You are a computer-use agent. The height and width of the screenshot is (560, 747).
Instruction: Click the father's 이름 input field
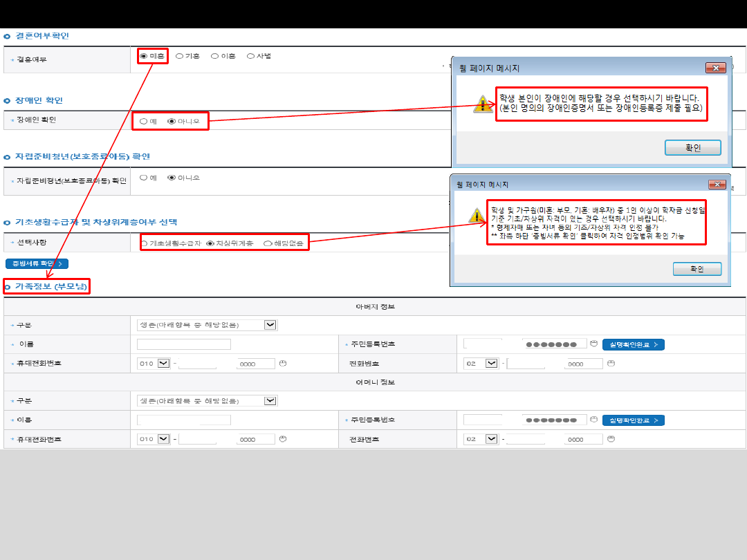[x=184, y=344]
